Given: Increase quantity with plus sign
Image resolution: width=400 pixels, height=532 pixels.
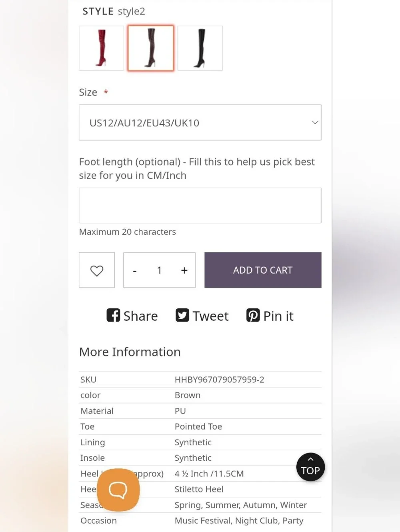Looking at the screenshot, I should [184, 270].
